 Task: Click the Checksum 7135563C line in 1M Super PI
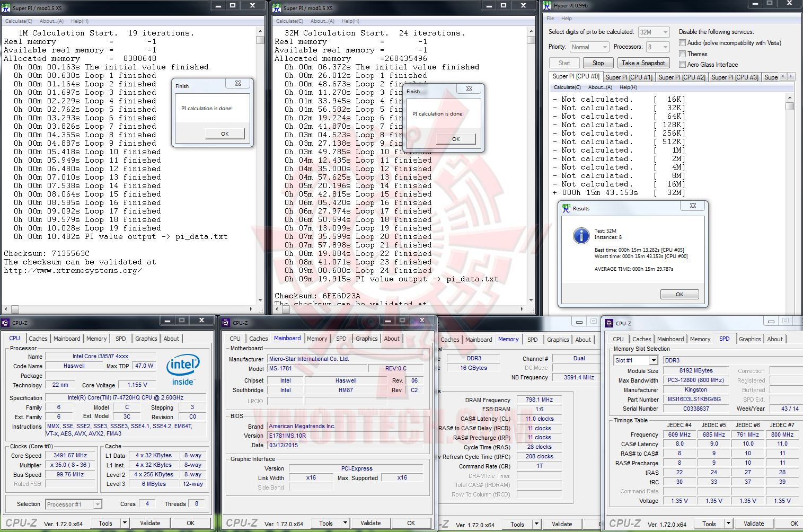point(47,253)
